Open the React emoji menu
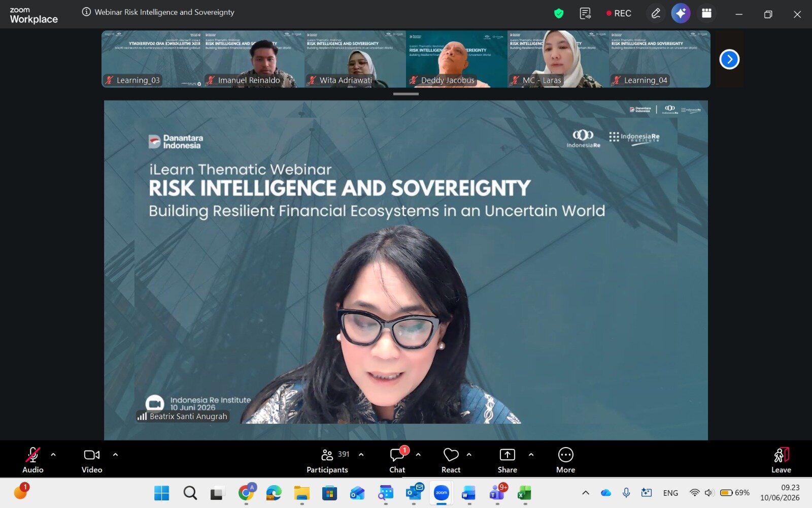This screenshot has width=812, height=508. pos(451,460)
